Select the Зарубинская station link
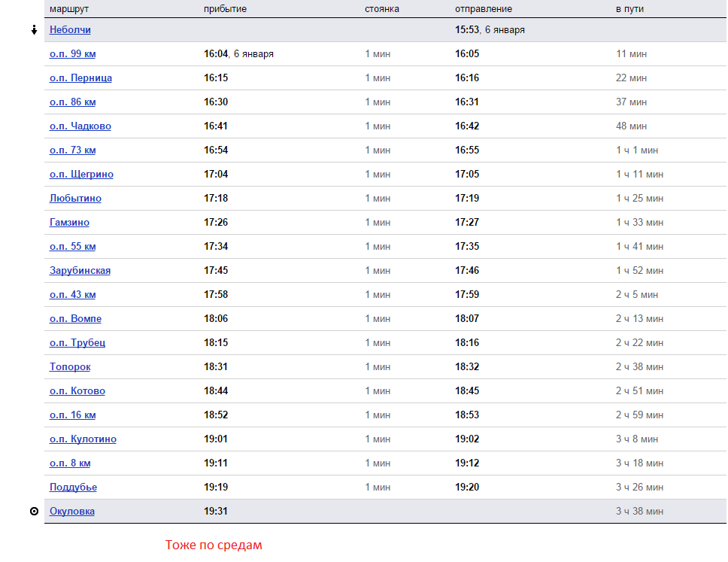 point(80,271)
